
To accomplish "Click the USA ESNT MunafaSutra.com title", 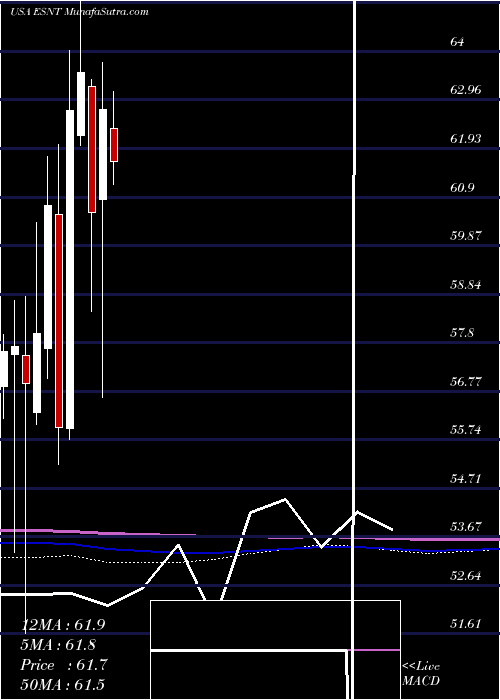I will (x=79, y=12).
